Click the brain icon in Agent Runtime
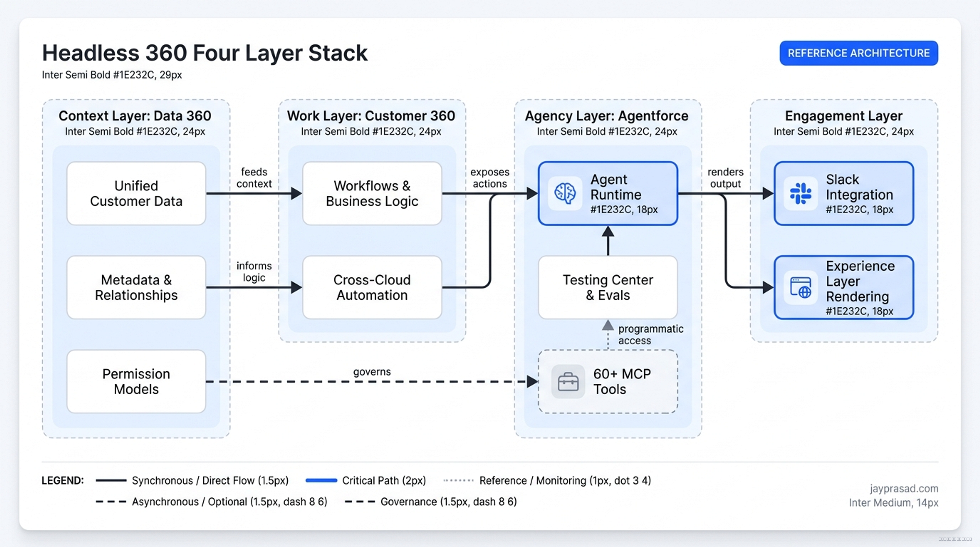Screen dimensions: 980x547 pos(565,193)
